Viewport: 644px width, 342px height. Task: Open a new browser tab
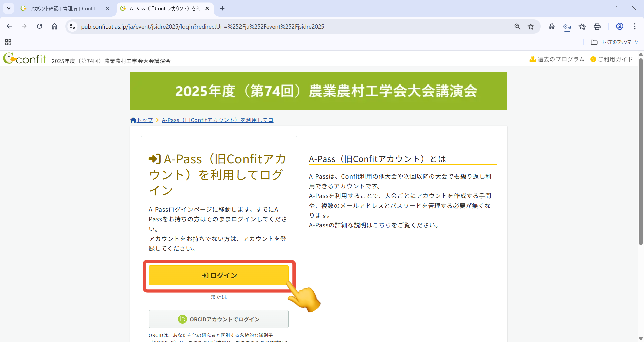(x=222, y=8)
